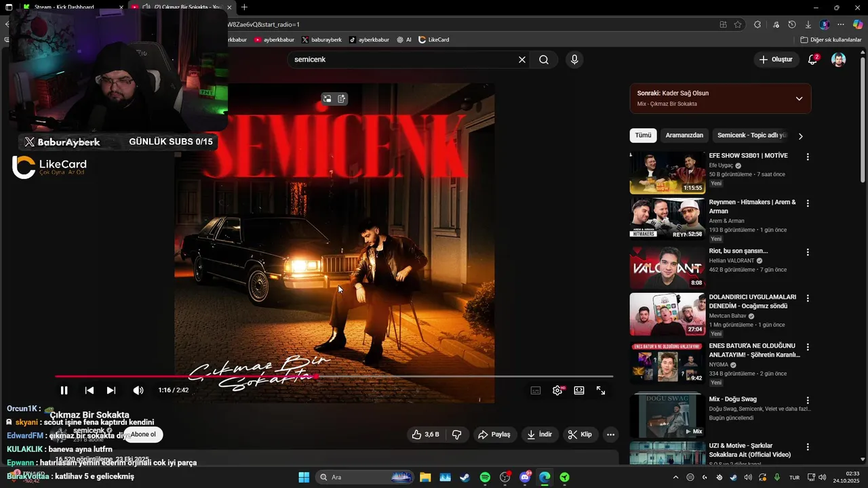Open browser history icon

click(x=791, y=24)
